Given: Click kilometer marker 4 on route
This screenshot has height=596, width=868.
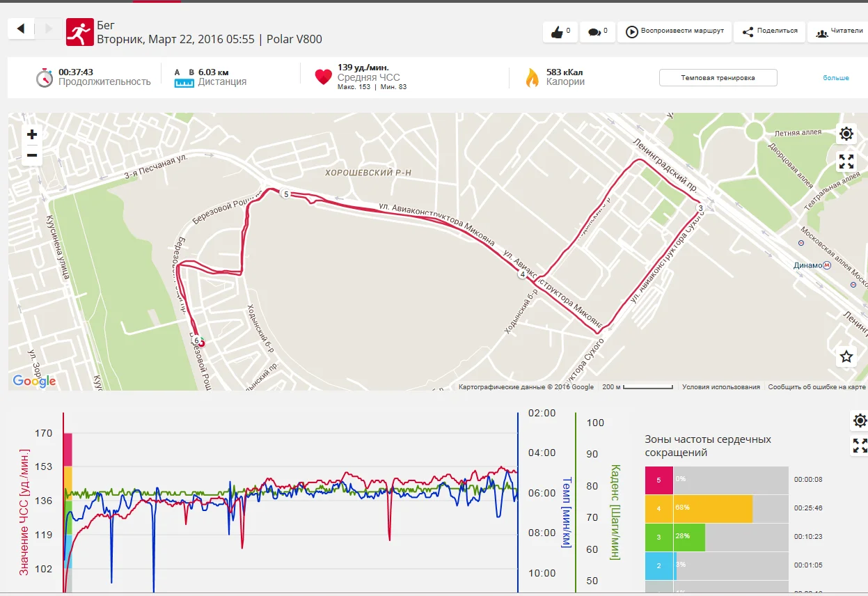Looking at the screenshot, I should [522, 275].
